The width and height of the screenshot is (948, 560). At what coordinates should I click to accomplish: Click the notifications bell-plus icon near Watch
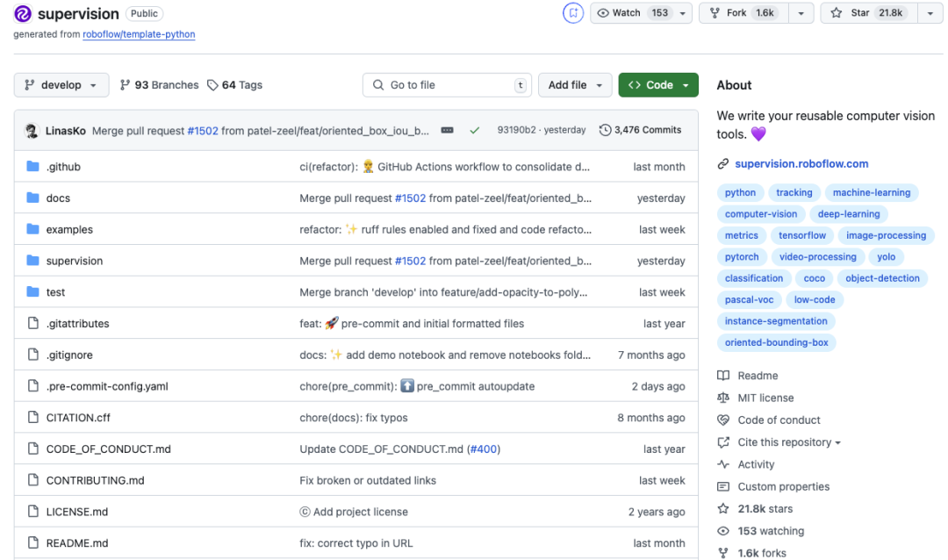[x=572, y=12]
